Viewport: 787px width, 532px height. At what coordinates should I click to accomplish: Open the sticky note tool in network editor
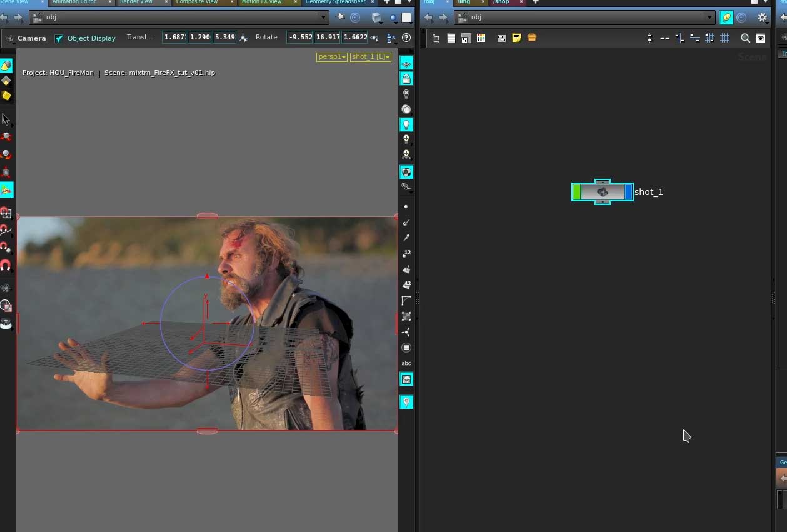516,38
